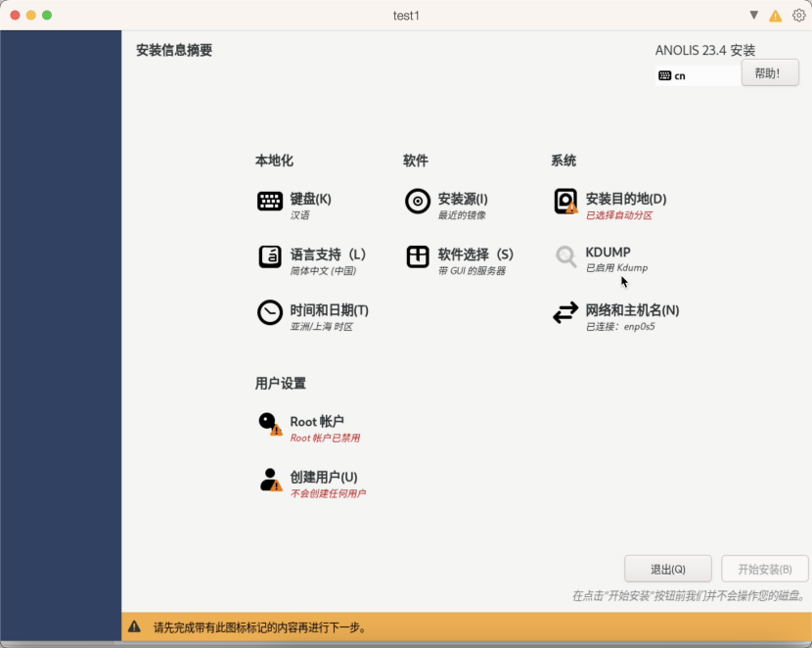Open the Root account key icon
The width and height of the screenshot is (812, 648).
coord(270,424)
